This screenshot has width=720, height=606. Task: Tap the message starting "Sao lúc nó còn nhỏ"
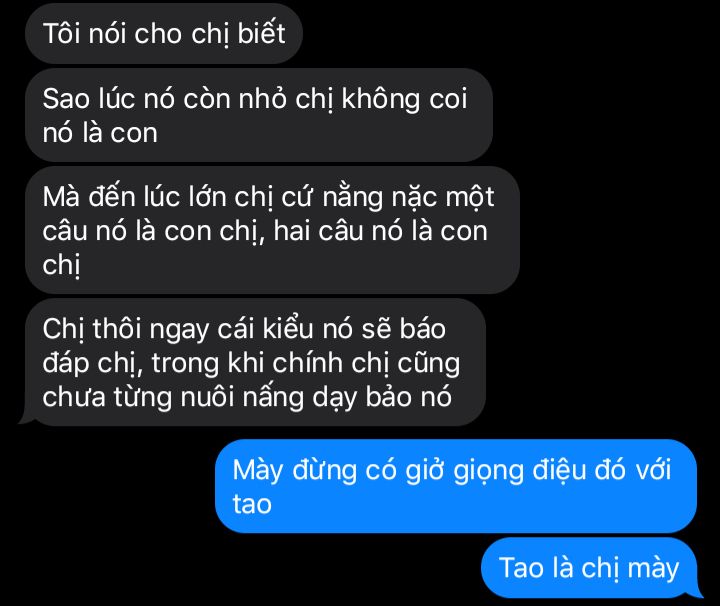click(x=259, y=115)
